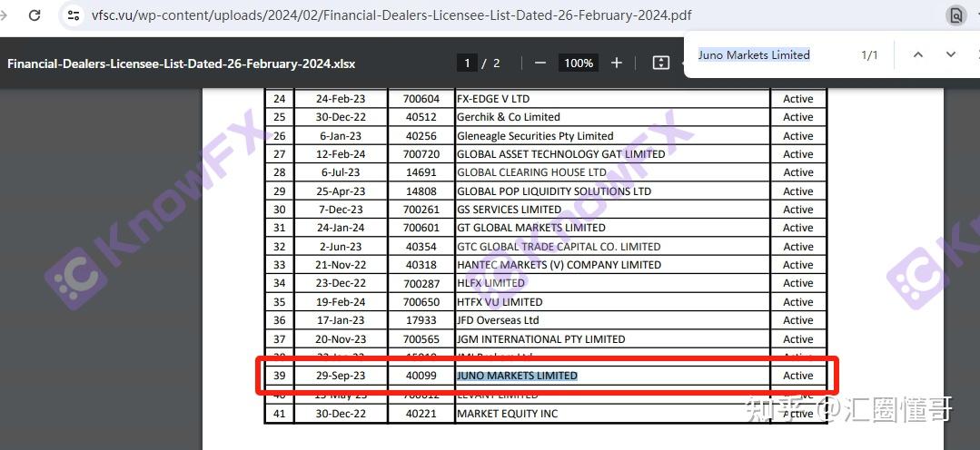Click license number 700261
Viewport: 980px width, 450px height.
[x=421, y=210]
